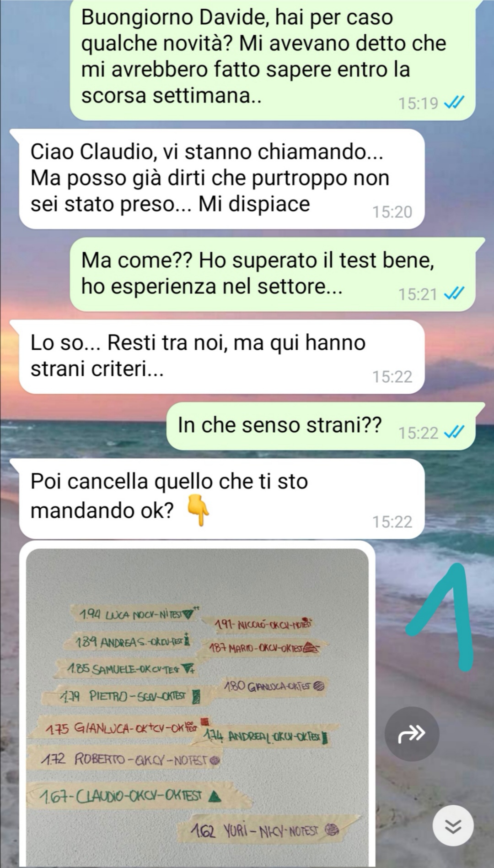Select the 'Buongiorno Davide' message bubble
Image resolution: width=494 pixels, height=868 pixels.
pyautogui.click(x=272, y=60)
